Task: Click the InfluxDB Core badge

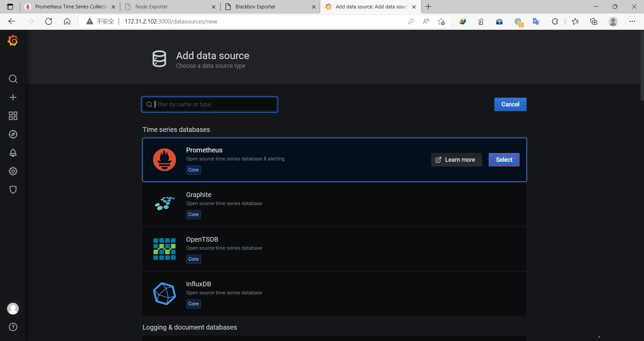Action: click(194, 304)
